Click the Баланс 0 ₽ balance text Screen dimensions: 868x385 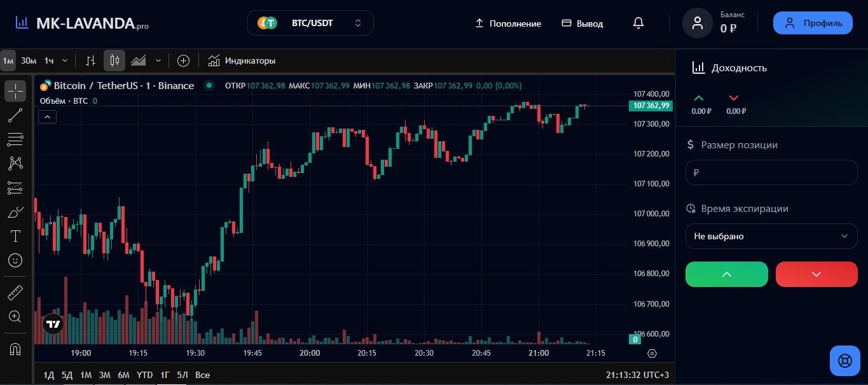732,24
